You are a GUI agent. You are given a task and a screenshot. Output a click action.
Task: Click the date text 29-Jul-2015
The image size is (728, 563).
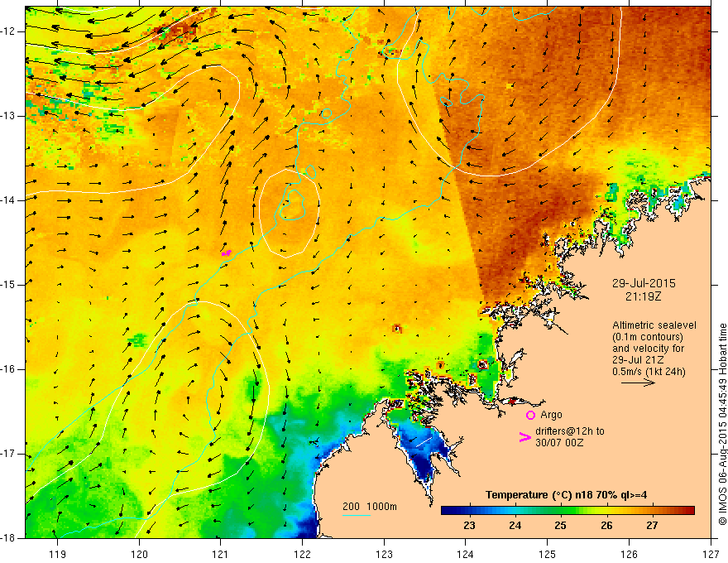(x=644, y=283)
